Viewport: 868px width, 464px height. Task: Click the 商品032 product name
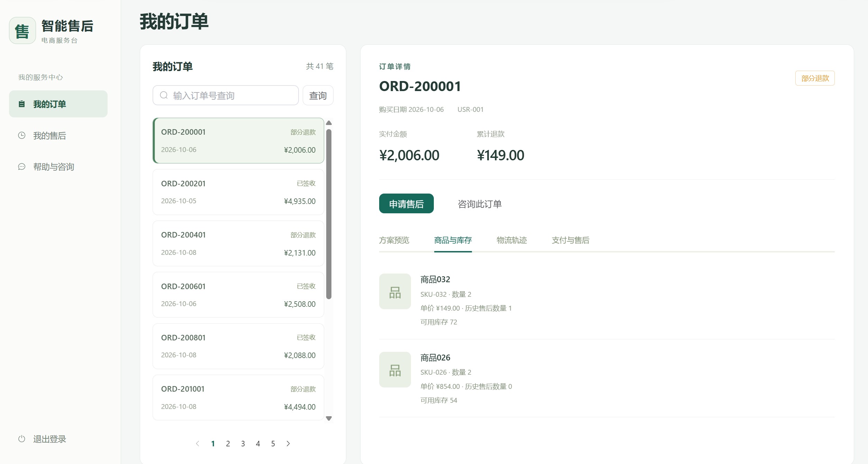click(435, 279)
